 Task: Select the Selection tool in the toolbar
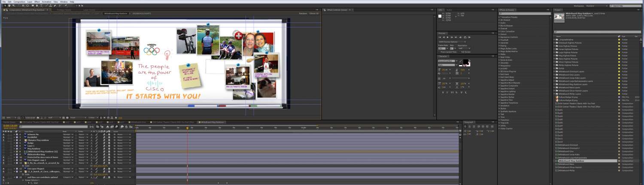click(x=5, y=6)
